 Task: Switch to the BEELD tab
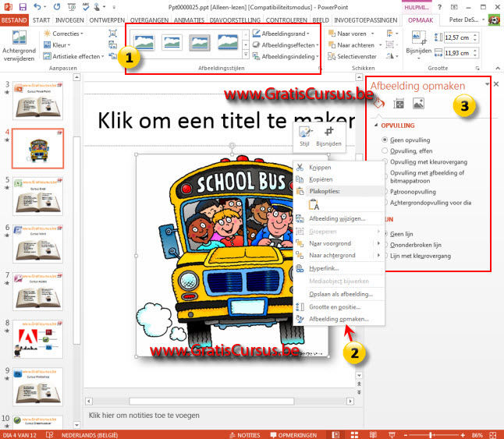[321, 20]
